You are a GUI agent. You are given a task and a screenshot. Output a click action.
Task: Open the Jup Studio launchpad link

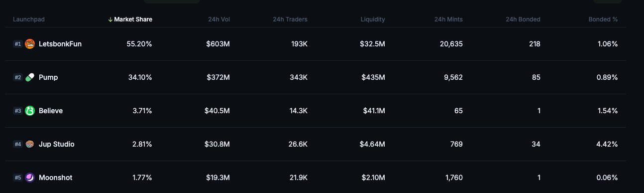57,144
